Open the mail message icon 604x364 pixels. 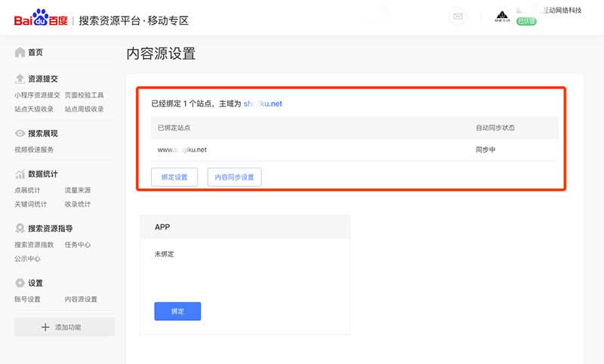click(457, 16)
